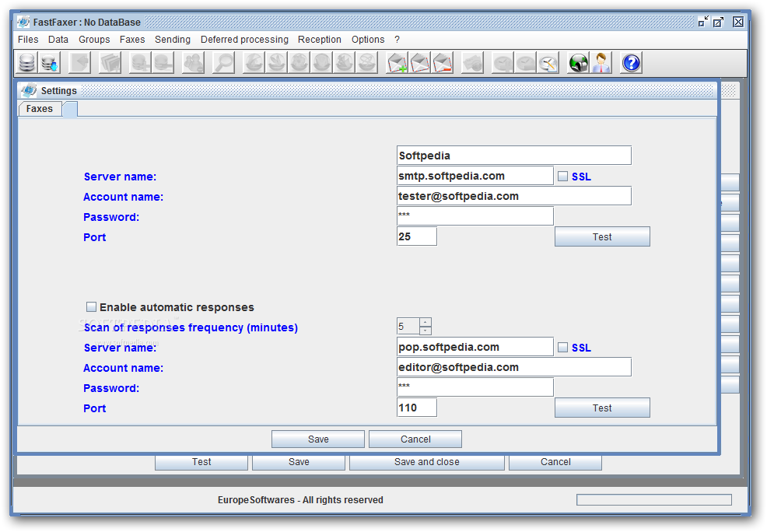This screenshot has width=767, height=532.
Task: Open the Faxes menu in menu bar
Action: tap(132, 40)
